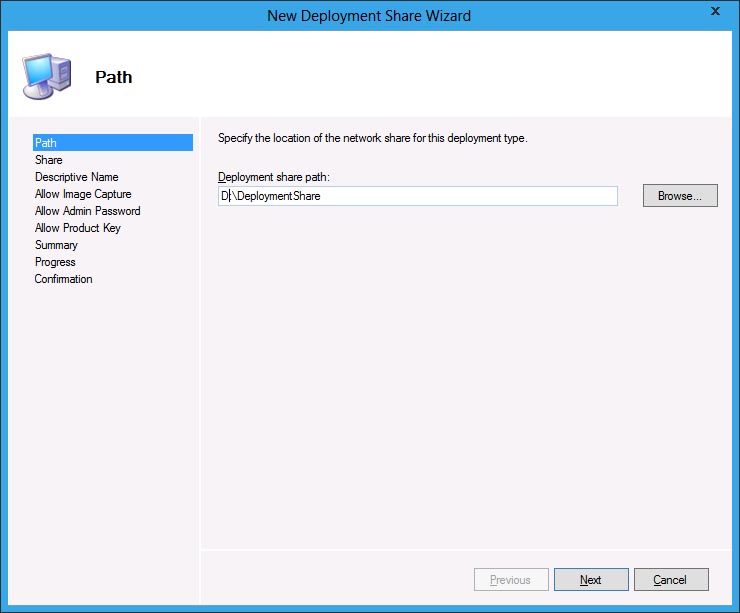Select the Progress step
Image resolution: width=740 pixels, height=613 pixels.
[x=55, y=262]
